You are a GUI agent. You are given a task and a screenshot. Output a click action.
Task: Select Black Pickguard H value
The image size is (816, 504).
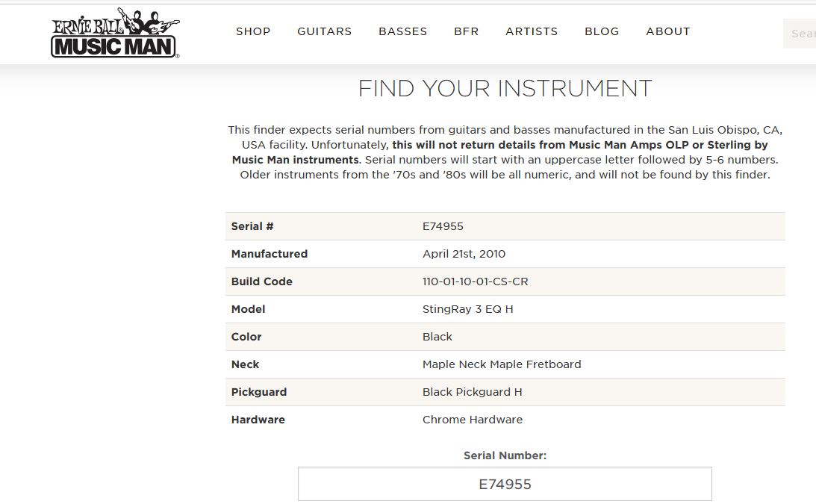tap(472, 392)
